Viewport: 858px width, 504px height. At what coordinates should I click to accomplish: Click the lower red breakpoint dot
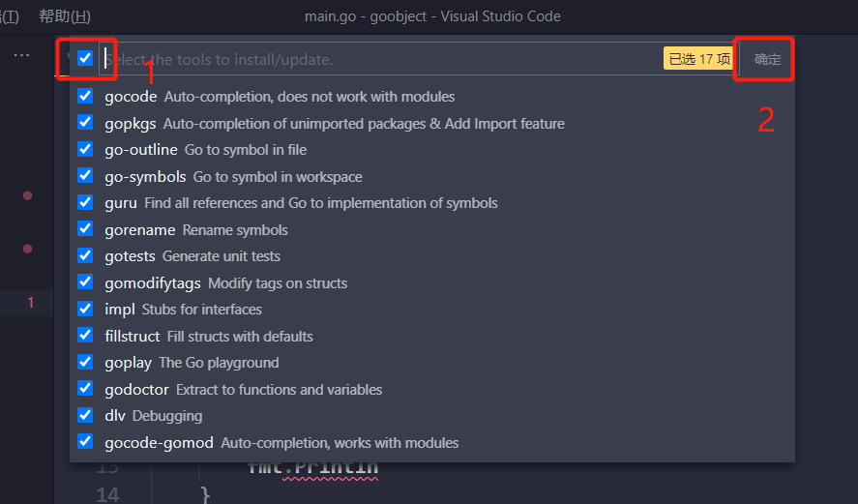click(x=27, y=249)
